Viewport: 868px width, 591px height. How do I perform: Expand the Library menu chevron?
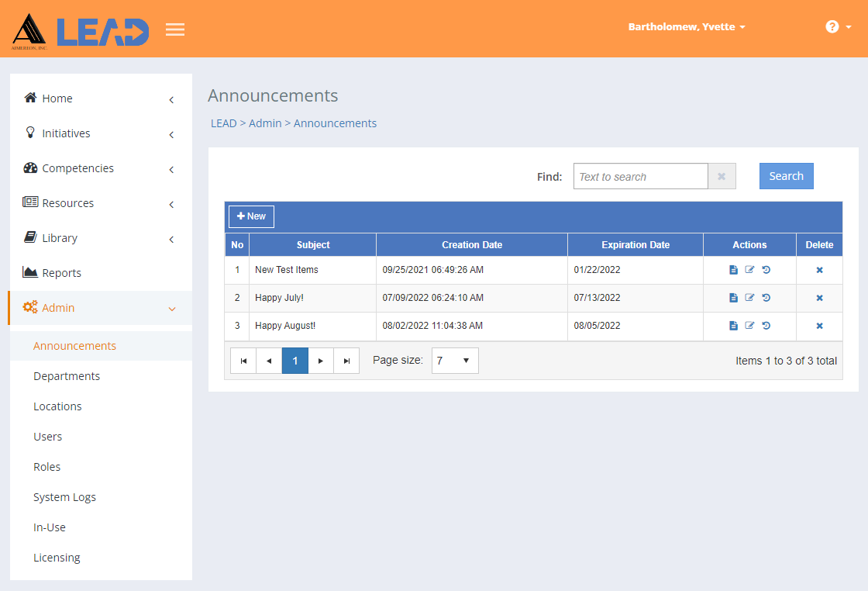click(171, 240)
